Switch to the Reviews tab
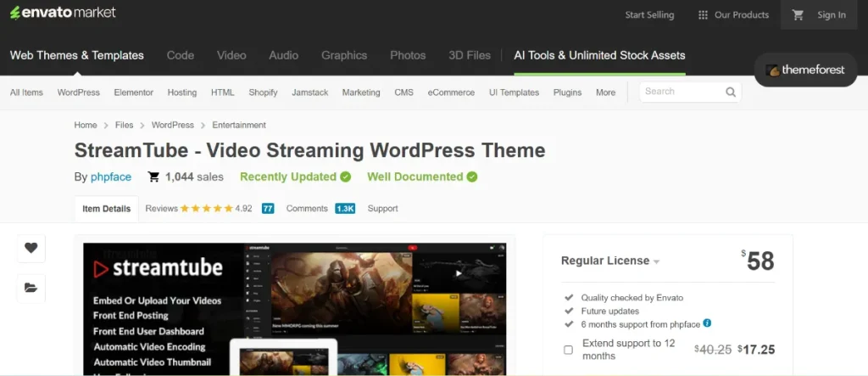This screenshot has width=868, height=376. 161,209
